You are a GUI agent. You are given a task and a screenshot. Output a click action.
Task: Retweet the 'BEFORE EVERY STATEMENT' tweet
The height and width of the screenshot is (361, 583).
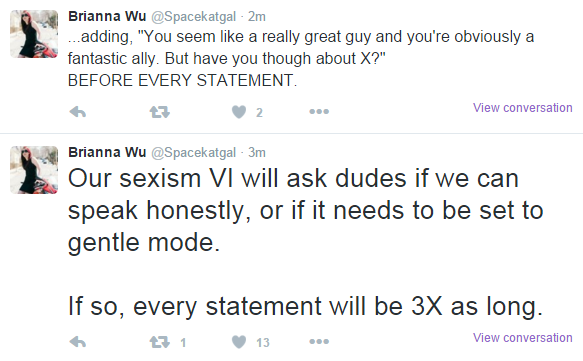click(160, 112)
